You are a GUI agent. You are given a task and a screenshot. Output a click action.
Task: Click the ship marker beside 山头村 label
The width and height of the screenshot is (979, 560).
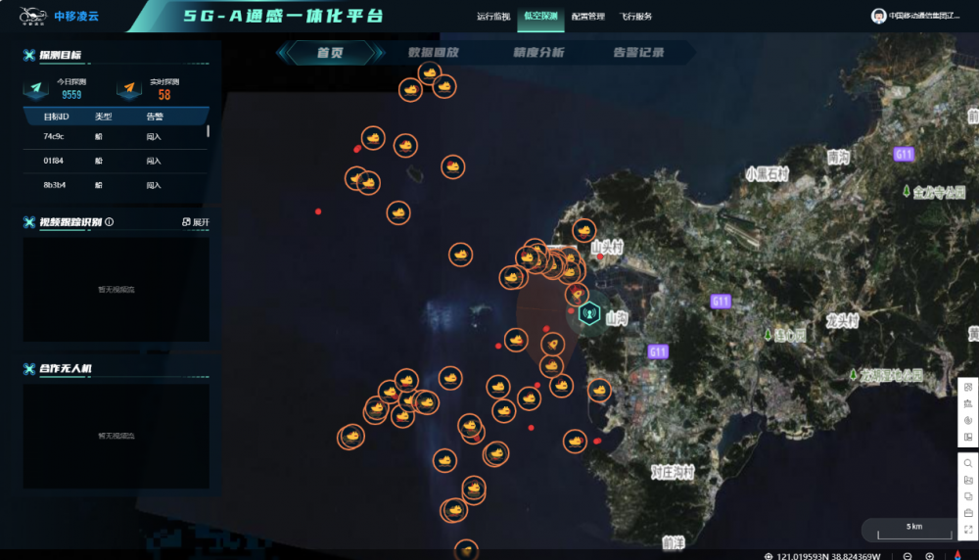pyautogui.click(x=583, y=230)
